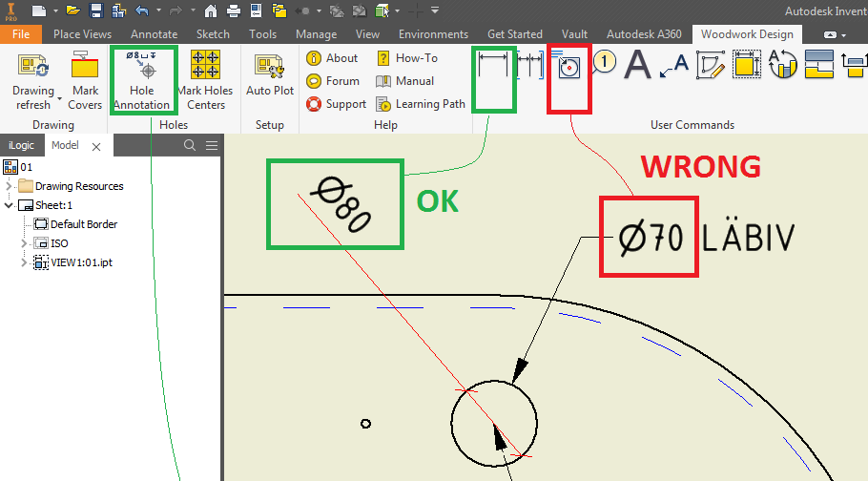Image resolution: width=868 pixels, height=481 pixels.
Task: Switch to the Tools ribbon tab
Action: (x=262, y=34)
